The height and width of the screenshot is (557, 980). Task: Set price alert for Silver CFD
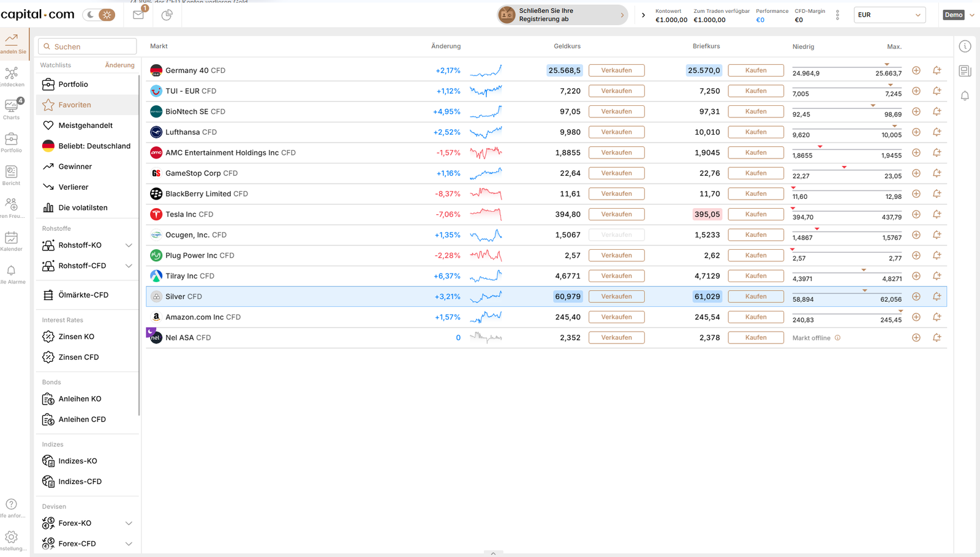[937, 296]
